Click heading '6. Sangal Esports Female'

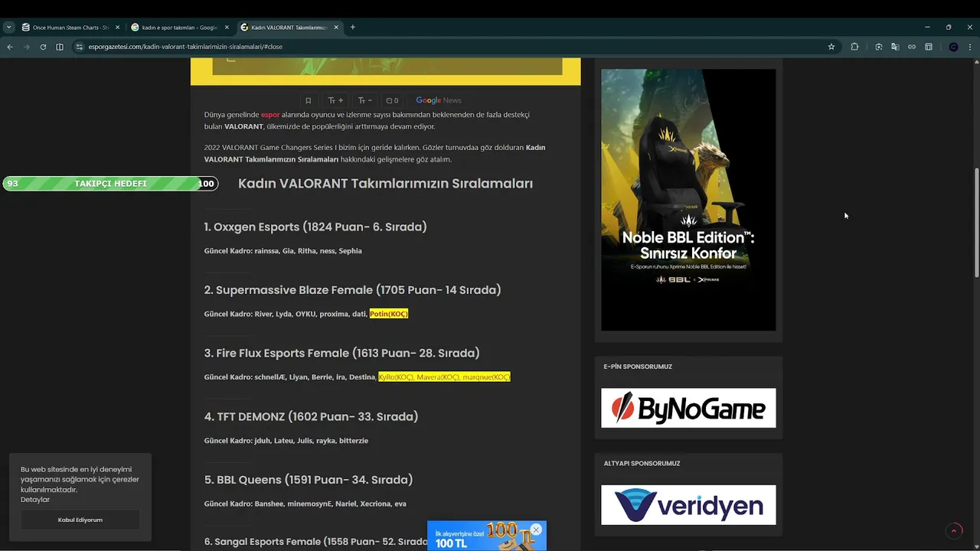(x=315, y=542)
